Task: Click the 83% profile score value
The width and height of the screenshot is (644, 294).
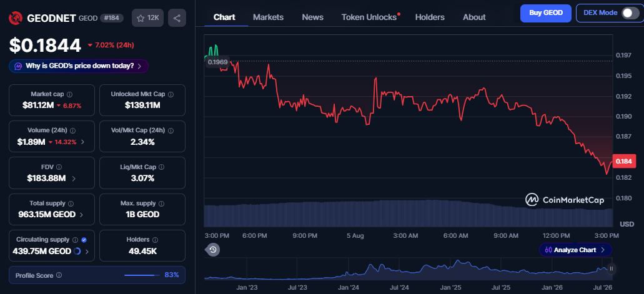Action: click(x=172, y=275)
